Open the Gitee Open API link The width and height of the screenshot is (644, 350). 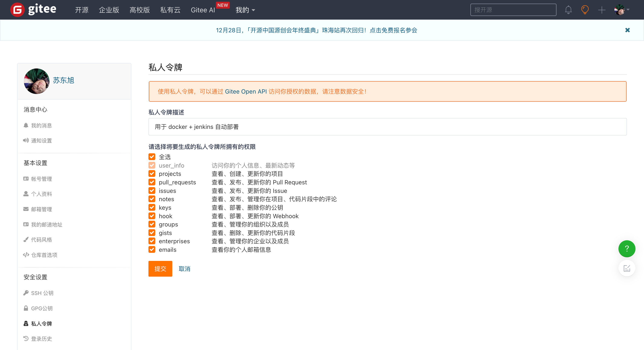pos(246,91)
